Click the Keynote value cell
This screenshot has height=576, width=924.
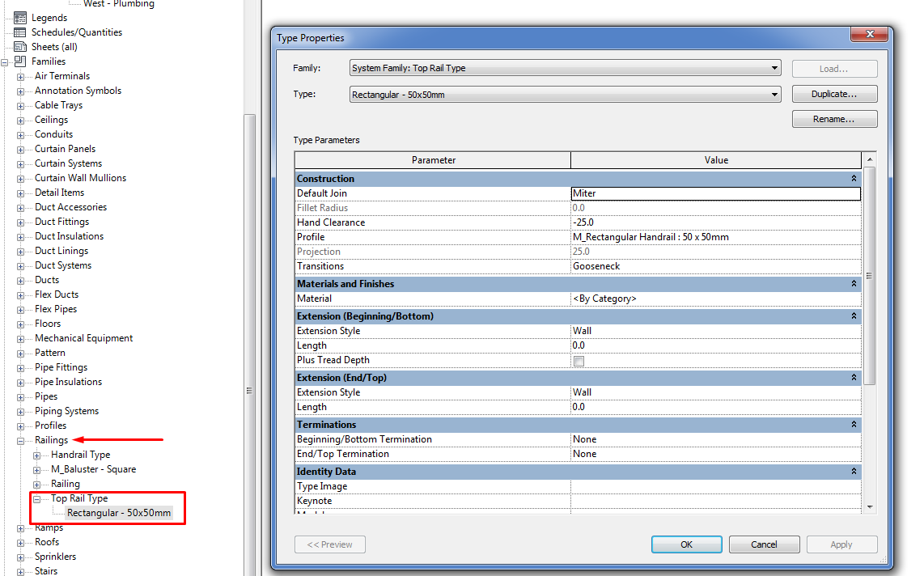click(x=716, y=502)
